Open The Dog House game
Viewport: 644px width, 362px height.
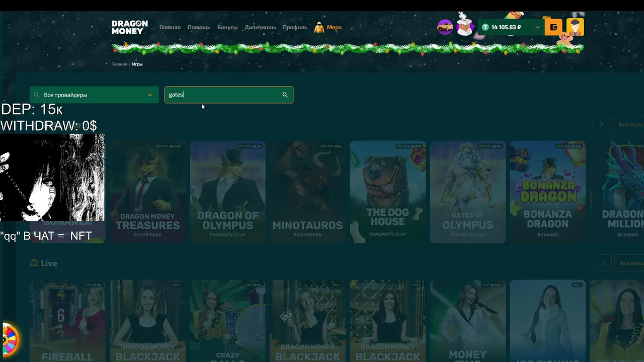[387, 192]
